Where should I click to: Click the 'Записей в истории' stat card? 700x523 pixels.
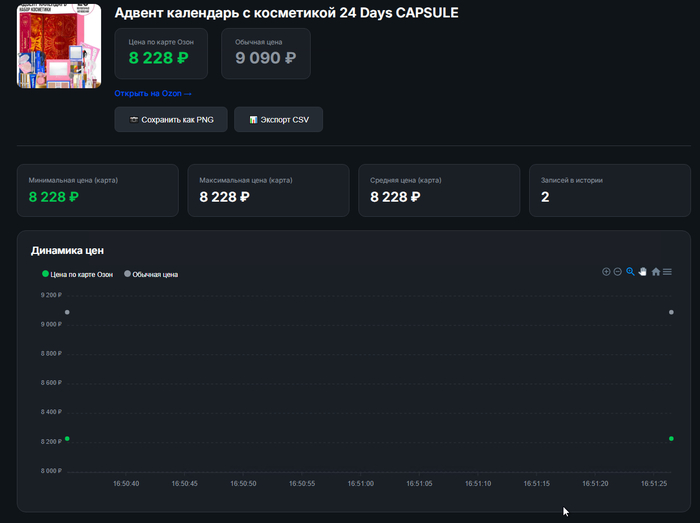[609, 190]
